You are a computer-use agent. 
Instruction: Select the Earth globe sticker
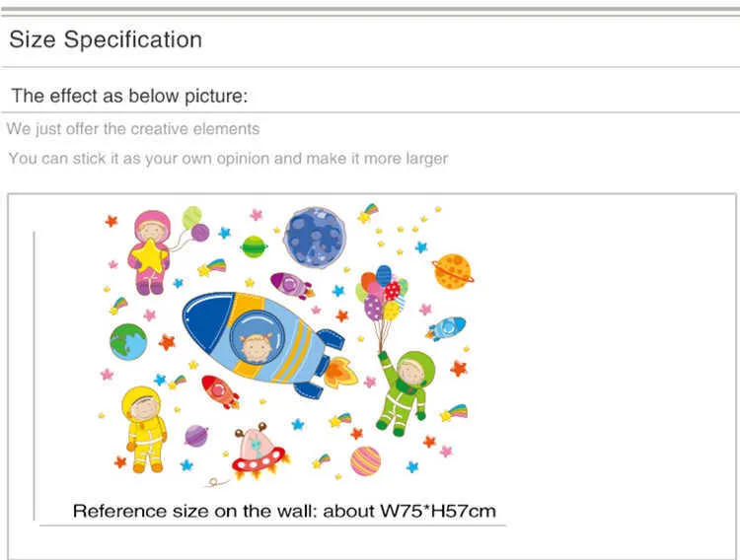pyautogui.click(x=128, y=341)
